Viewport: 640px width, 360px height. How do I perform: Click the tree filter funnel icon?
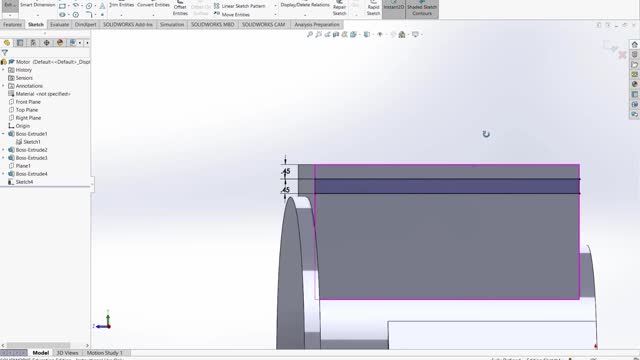tap(5, 53)
